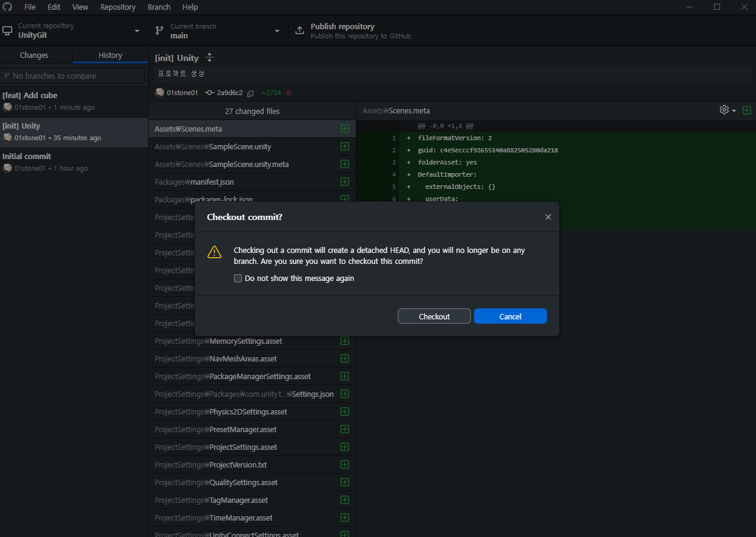Click added icon next to Scenes.meta

click(345, 129)
